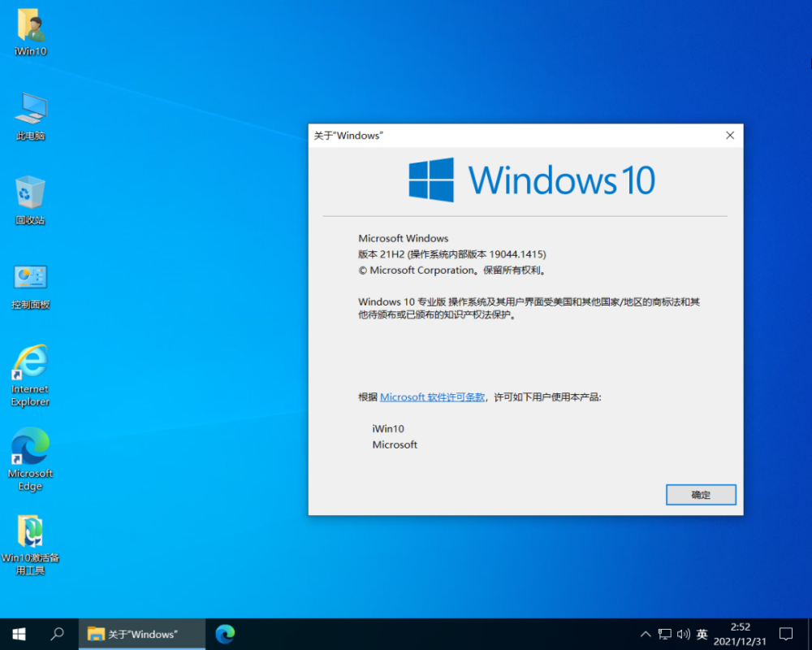Switch input method via 英 indicator
This screenshot has height=650, width=812.
702,634
